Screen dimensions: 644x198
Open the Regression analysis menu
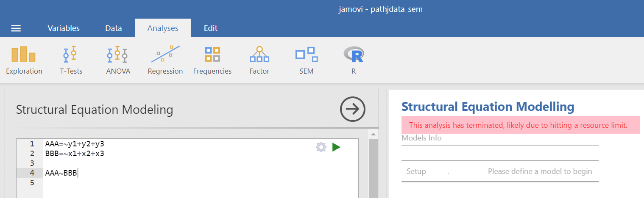(165, 60)
